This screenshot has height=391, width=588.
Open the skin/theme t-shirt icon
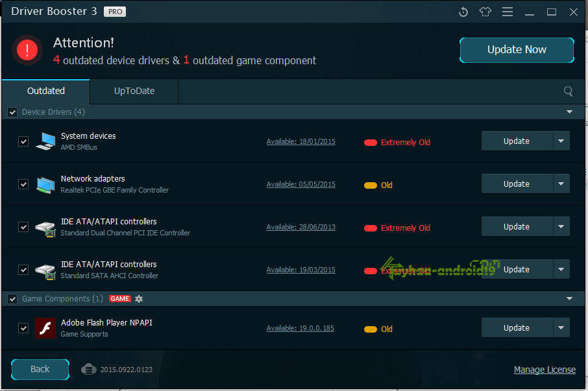485,12
